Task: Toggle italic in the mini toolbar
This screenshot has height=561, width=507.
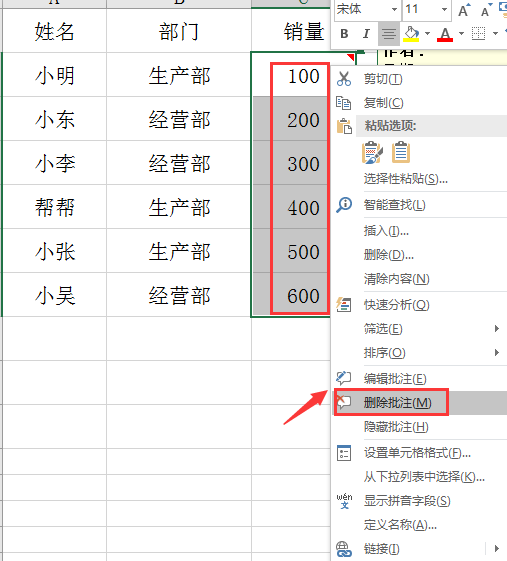Action: click(x=366, y=34)
